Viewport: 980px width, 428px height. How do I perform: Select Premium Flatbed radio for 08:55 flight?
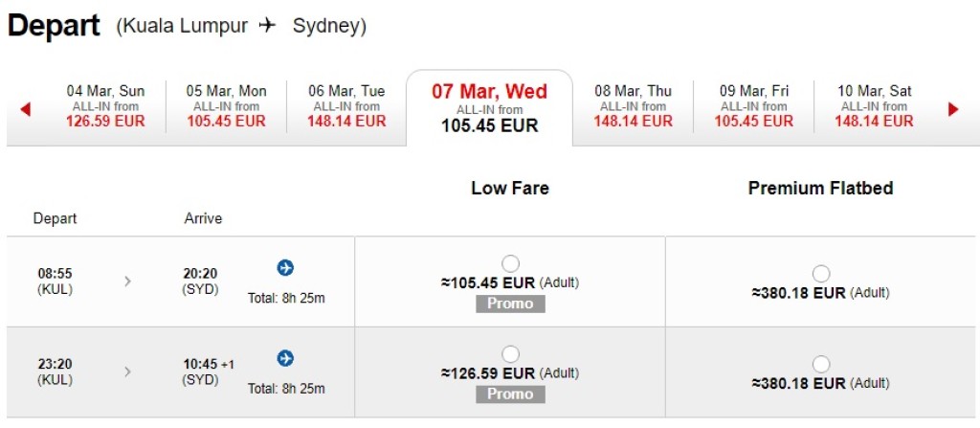821,274
